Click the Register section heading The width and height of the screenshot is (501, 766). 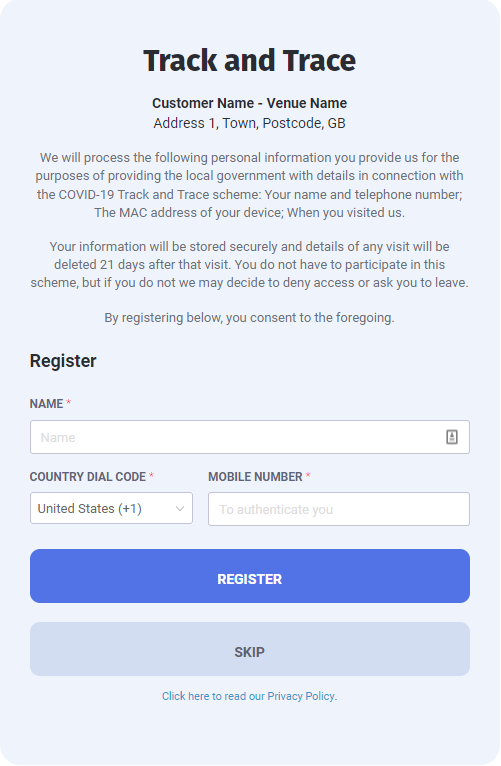click(63, 362)
